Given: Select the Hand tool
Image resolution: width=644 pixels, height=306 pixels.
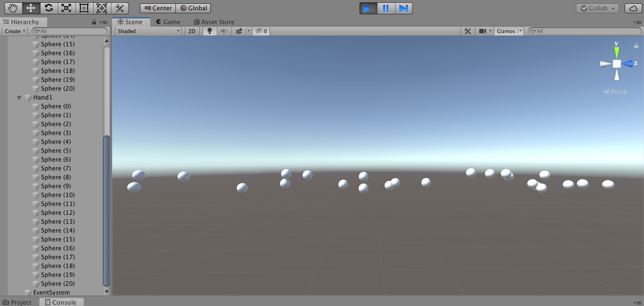Looking at the screenshot, I should pos(13,8).
